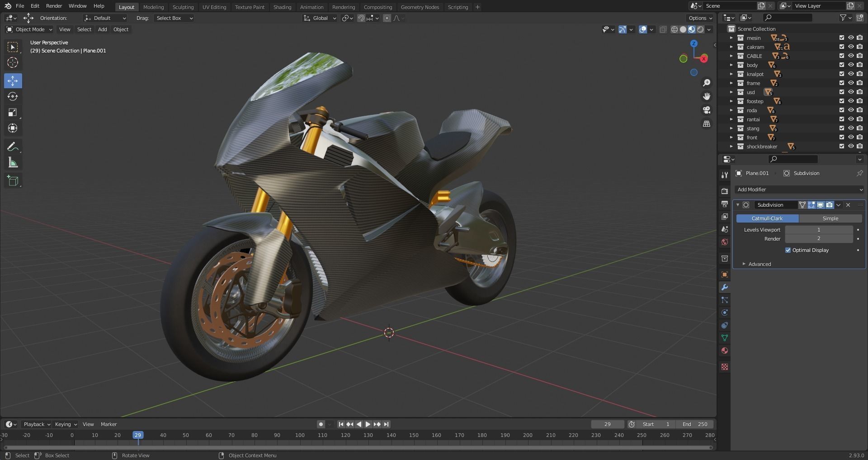
Task: Activate the Rotate tool
Action: pos(13,97)
